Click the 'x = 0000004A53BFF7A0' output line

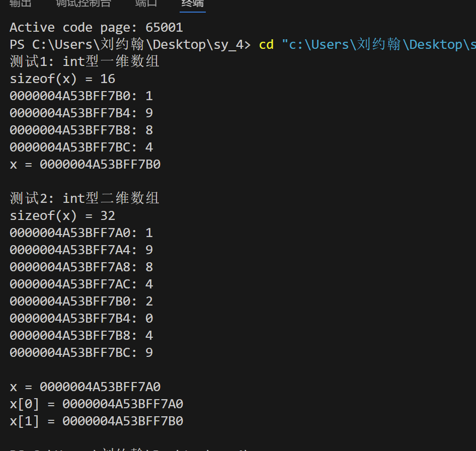pyautogui.click(x=85, y=387)
